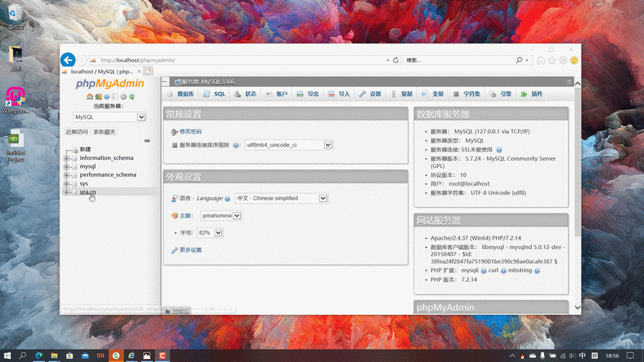644x362 pixels.
Task: Click the help icon next to mbstring extension
Action: click(x=537, y=271)
